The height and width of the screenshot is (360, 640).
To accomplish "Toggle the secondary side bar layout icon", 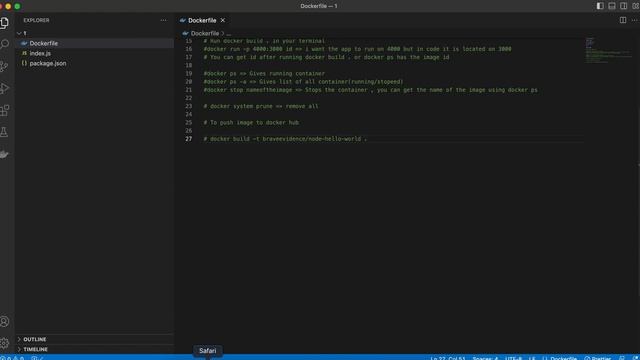I will click(624, 6).
